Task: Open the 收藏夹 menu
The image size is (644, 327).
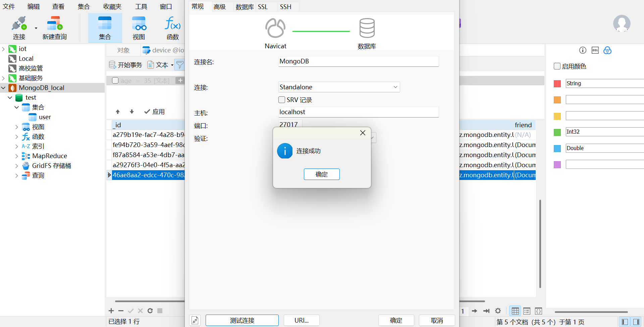Action: click(x=112, y=6)
